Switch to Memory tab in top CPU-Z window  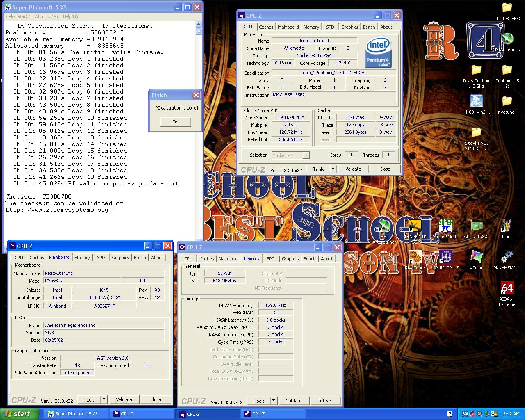pos(311,27)
